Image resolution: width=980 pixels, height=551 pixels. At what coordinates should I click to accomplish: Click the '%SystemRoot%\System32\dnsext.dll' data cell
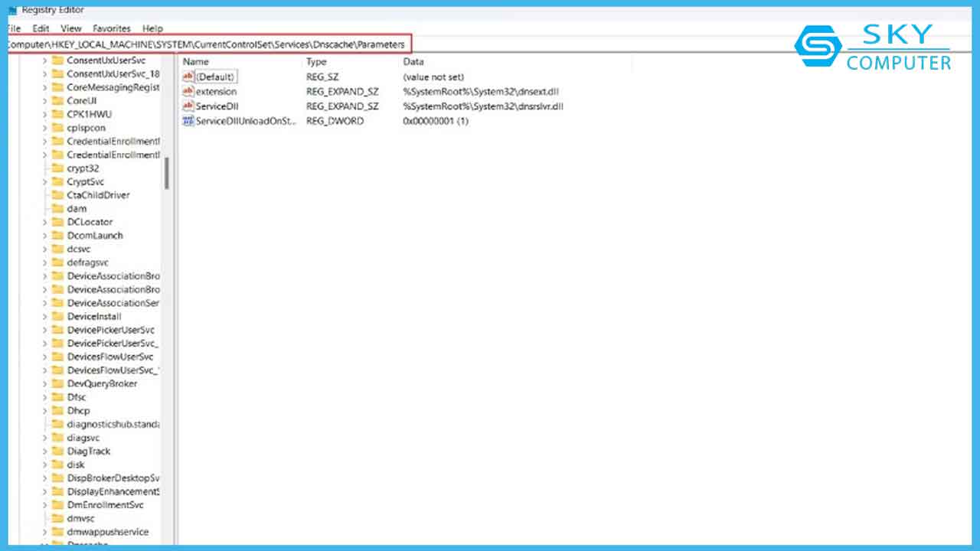481,91
